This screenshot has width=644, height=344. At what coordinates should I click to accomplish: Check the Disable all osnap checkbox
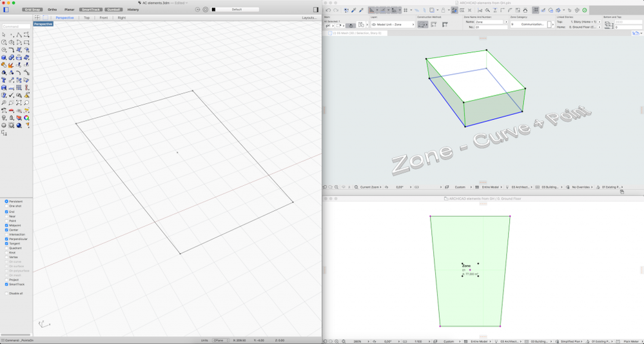tap(6, 294)
